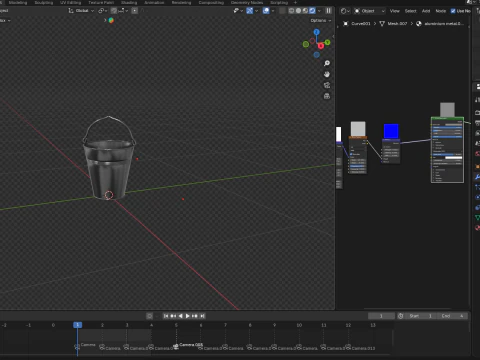Select solid viewport shading
The image size is (480, 360).
(298, 11)
